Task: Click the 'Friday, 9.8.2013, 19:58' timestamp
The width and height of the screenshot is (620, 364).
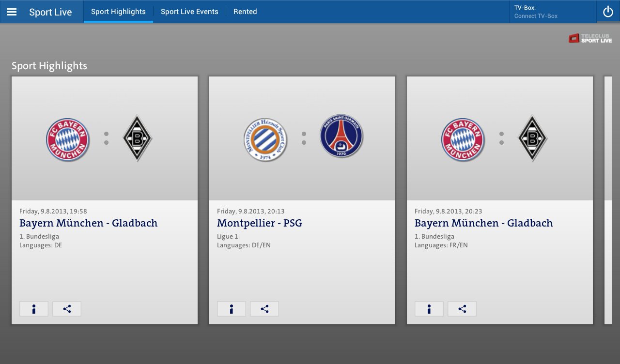Action: [x=53, y=211]
